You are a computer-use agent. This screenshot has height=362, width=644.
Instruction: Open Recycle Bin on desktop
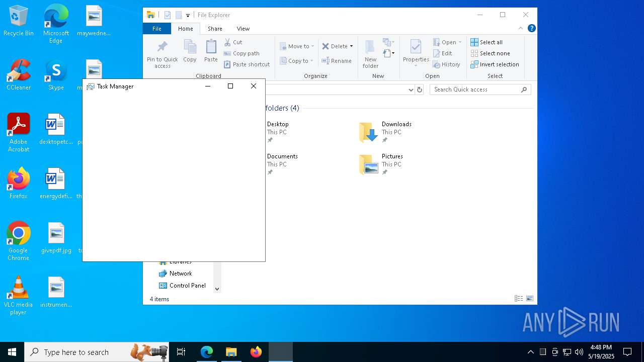(x=19, y=21)
